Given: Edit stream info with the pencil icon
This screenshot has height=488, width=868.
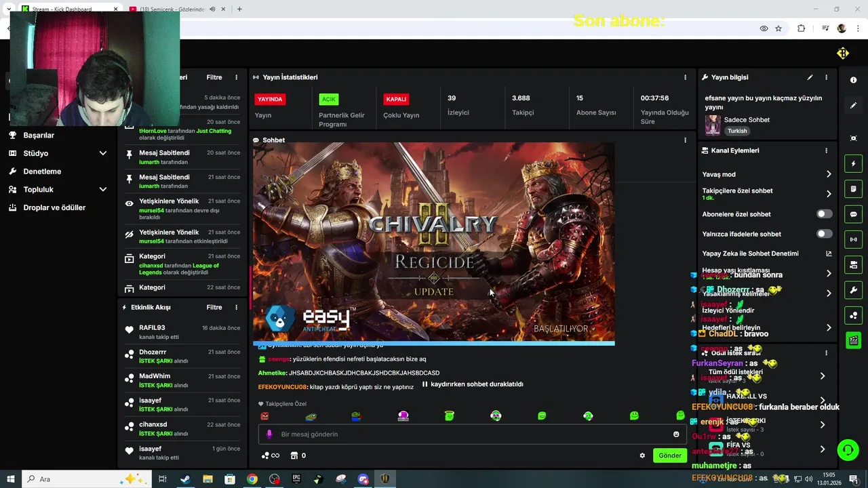Looking at the screenshot, I should coord(810,77).
